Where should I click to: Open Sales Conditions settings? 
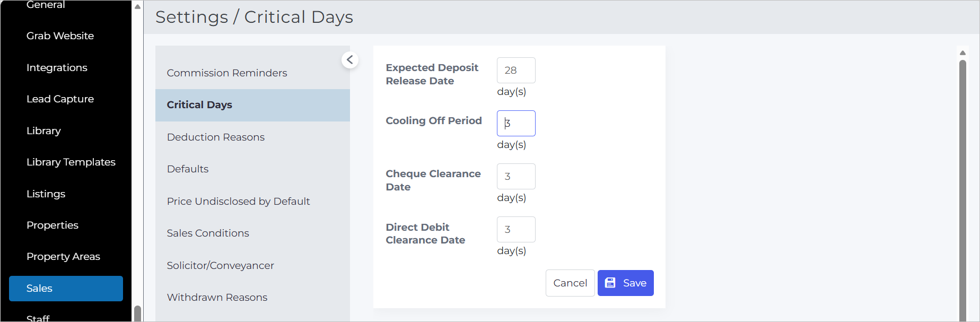(x=252, y=233)
